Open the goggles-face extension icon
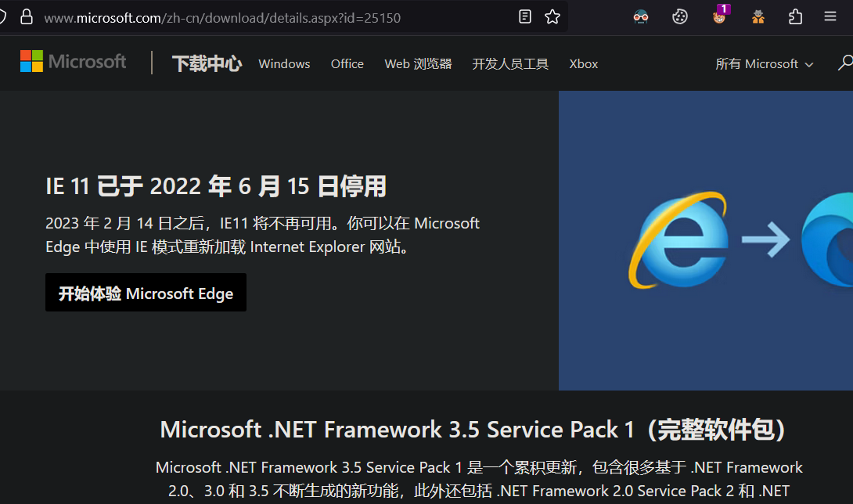 click(x=641, y=17)
